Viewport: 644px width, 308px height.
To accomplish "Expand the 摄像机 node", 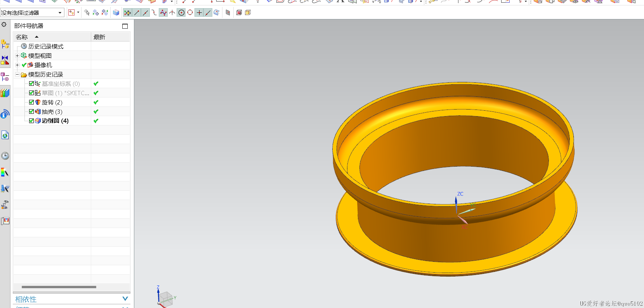I will pyautogui.click(x=17, y=65).
